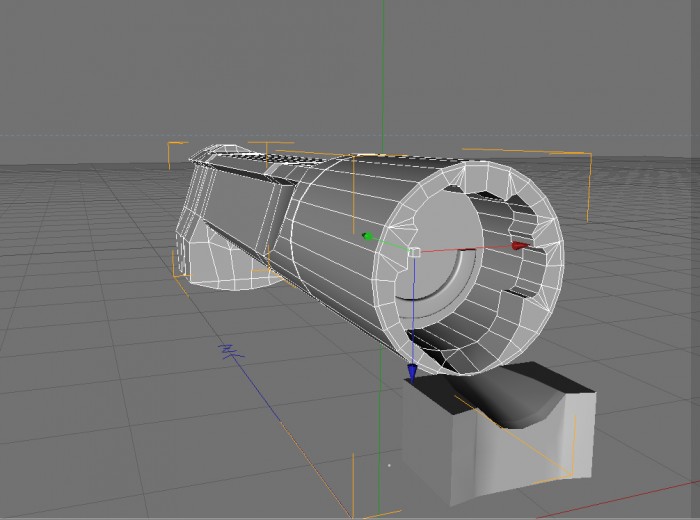Image resolution: width=700 pixels, height=520 pixels.
Task: Select the block object beneath the cylinder
Action: click(499, 434)
